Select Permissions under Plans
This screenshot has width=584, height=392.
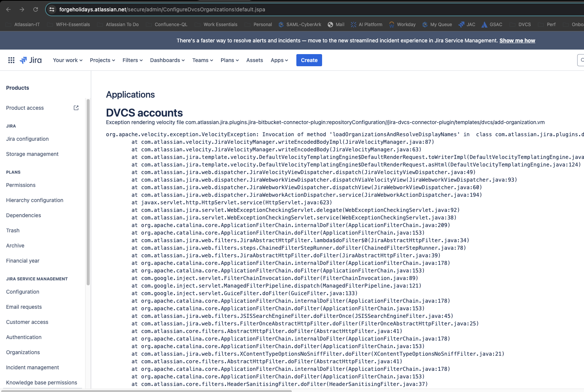pos(21,185)
